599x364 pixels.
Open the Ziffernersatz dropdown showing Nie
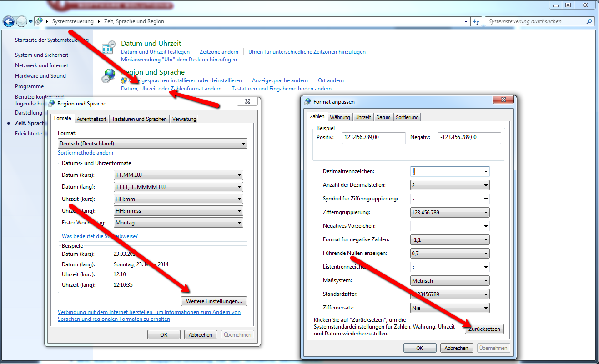tap(450, 308)
